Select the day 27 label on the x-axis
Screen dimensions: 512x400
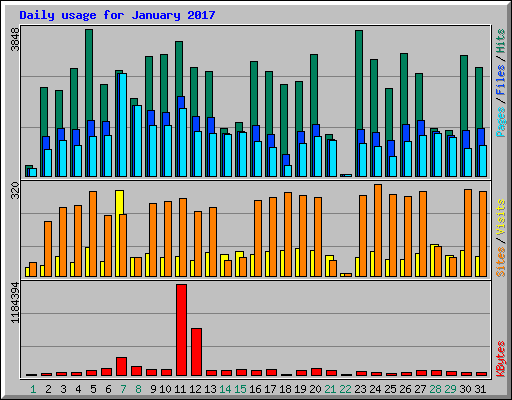[x=420, y=389]
